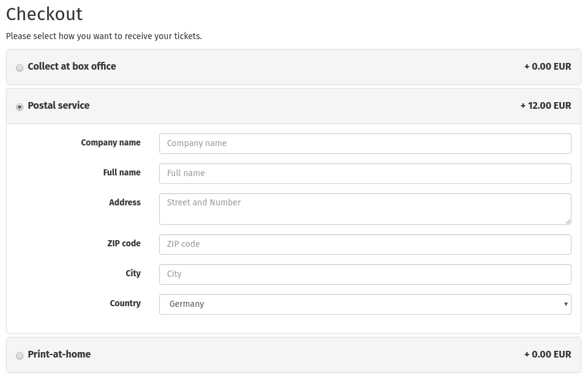The height and width of the screenshot is (382, 588).
Task: Focus the Company name input field
Action: pos(365,144)
